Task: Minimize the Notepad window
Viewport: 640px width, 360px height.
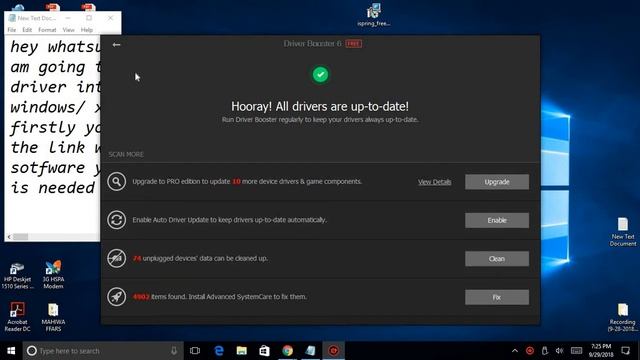Action: pos(68,18)
